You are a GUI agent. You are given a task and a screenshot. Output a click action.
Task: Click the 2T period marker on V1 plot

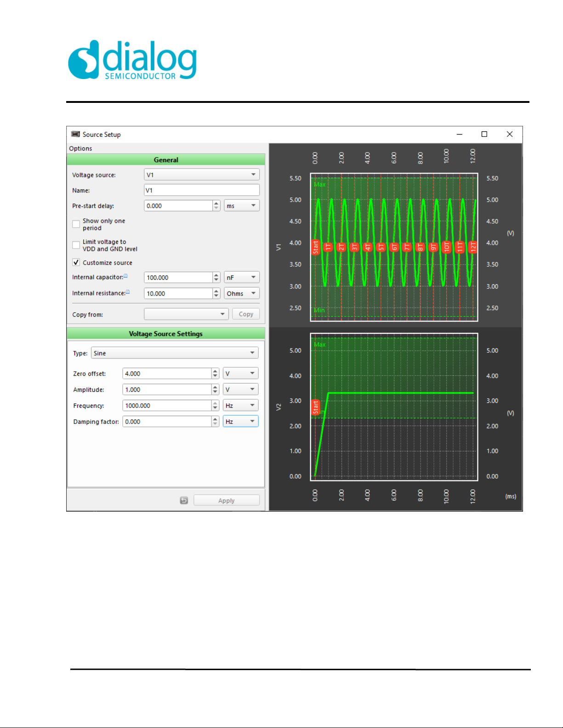pyautogui.click(x=341, y=247)
